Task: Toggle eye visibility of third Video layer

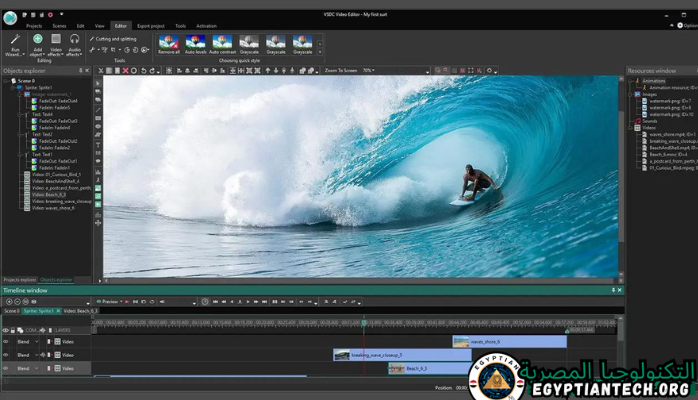Action: point(6,368)
